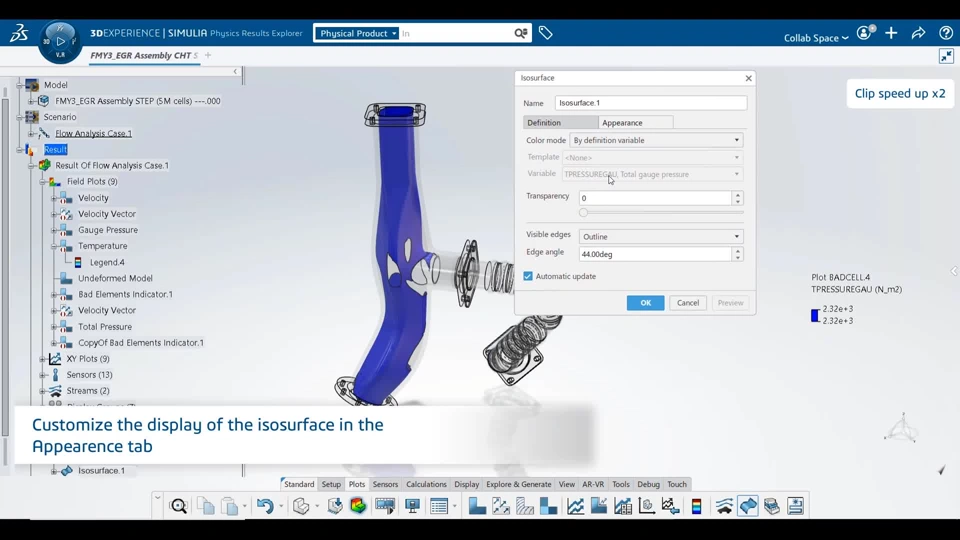Screen dimensions: 960x540
Task: Open the Physical Product search scope dropdown
Action: (358, 33)
